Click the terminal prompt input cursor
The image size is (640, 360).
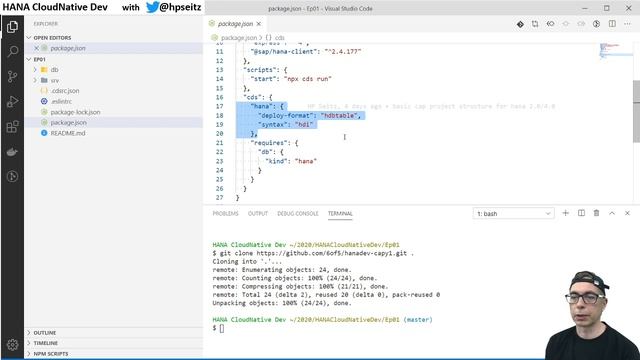[x=222, y=328]
